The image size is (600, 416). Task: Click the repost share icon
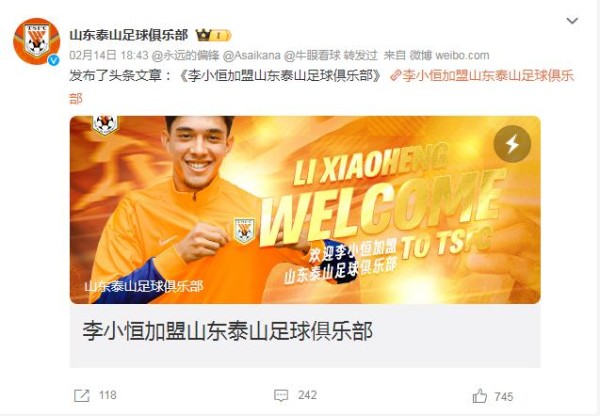(x=82, y=395)
